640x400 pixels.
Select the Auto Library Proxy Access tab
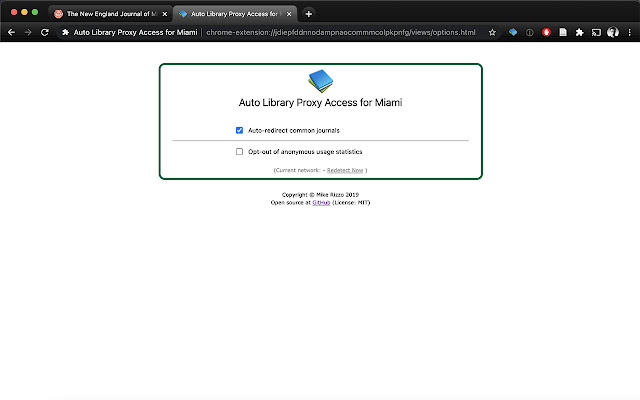(x=235, y=14)
